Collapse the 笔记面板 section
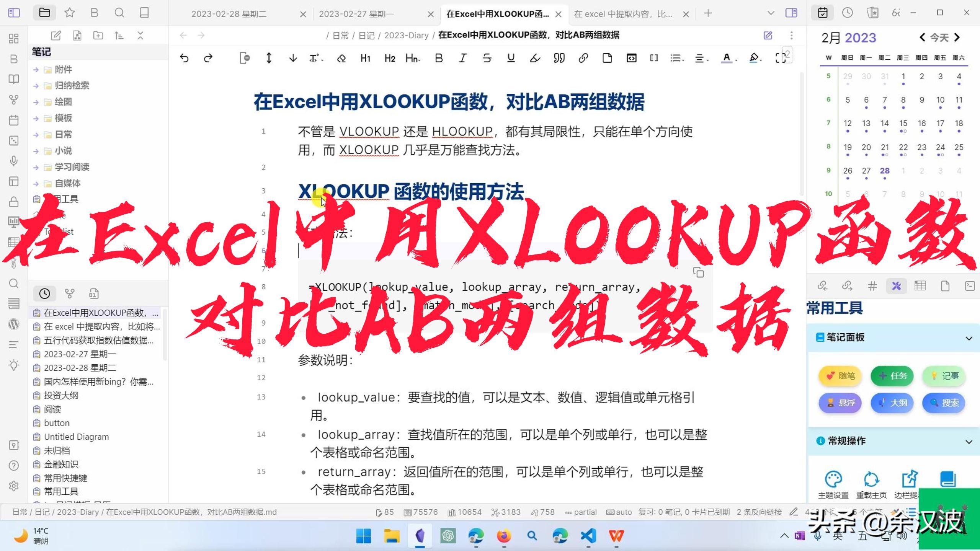Image resolution: width=980 pixels, height=551 pixels. (969, 338)
